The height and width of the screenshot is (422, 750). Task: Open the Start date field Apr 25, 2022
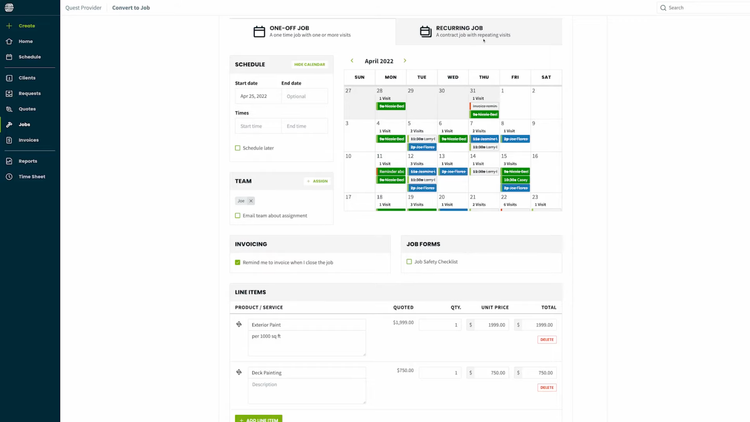[258, 96]
